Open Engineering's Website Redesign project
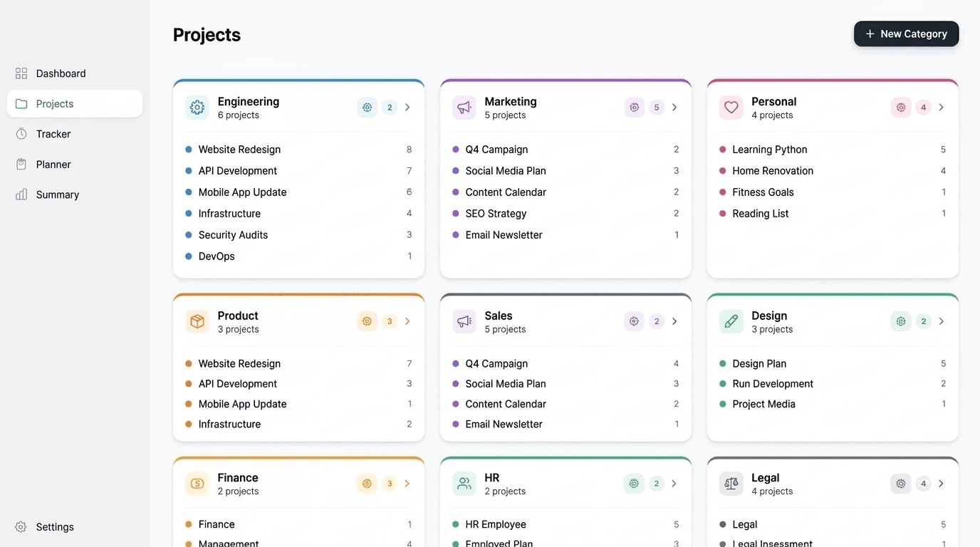The height and width of the screenshot is (547, 980). coord(298,150)
